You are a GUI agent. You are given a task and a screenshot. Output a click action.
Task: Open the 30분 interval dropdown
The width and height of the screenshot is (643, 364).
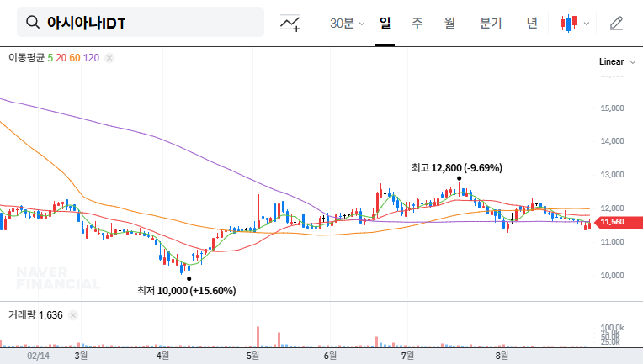coord(347,23)
